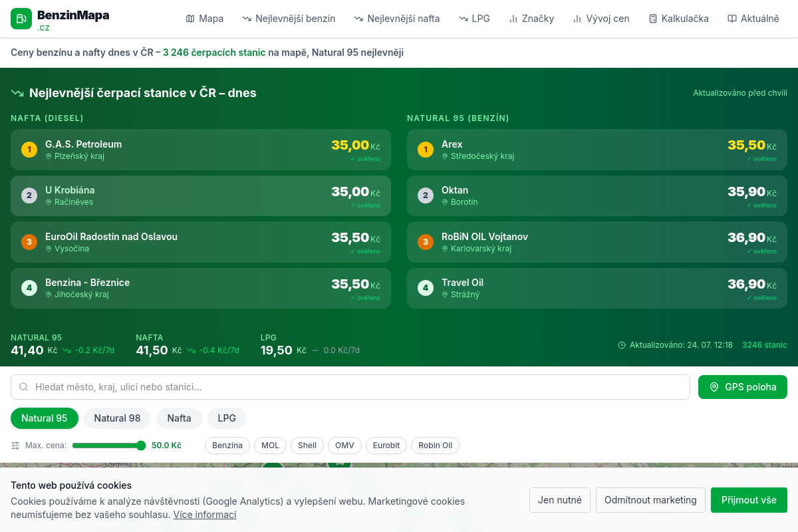Open U Krobiána station card
798x532 pixels.
click(201, 196)
